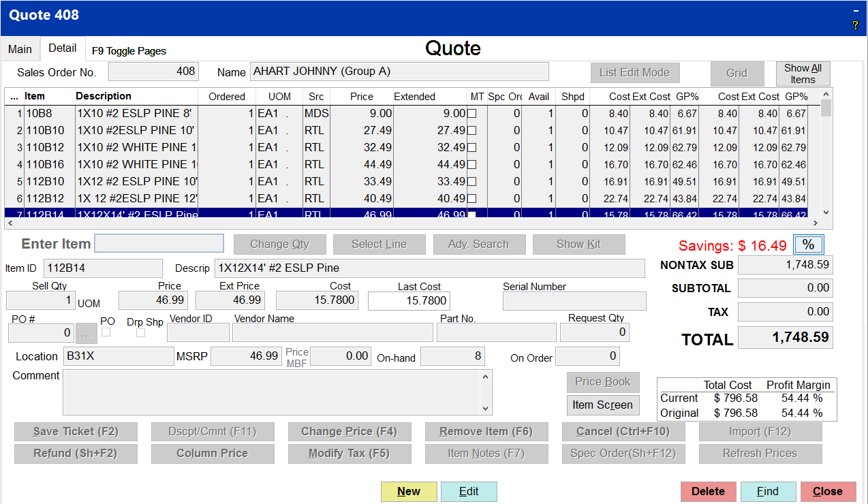
Task: Click Show All Items
Action: click(803, 74)
